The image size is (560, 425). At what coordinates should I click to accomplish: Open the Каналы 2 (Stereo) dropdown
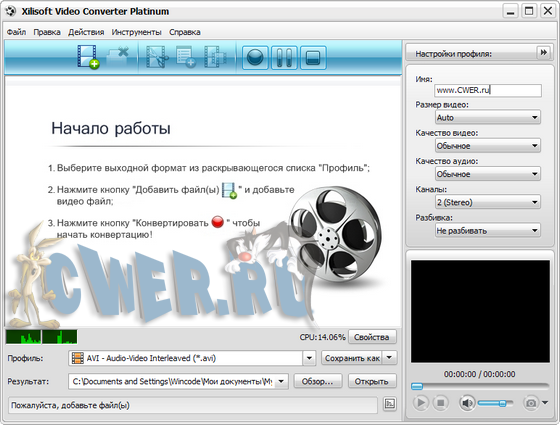(488, 202)
